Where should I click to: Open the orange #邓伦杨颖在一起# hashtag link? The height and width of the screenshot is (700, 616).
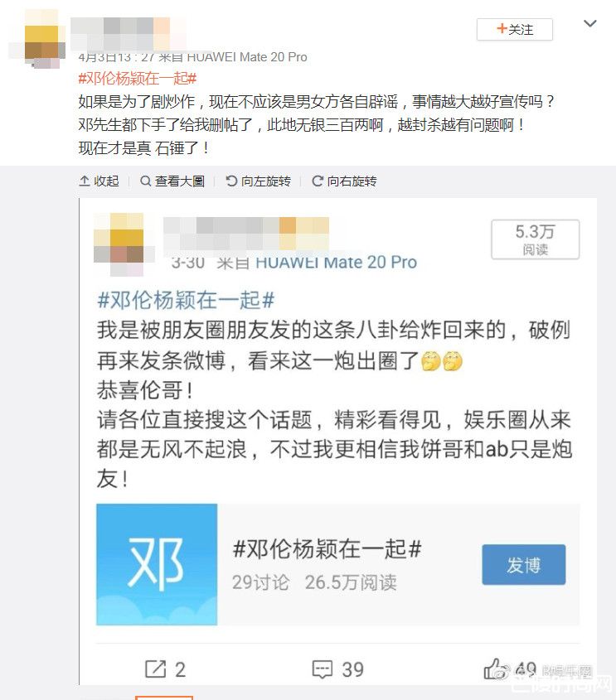(137, 79)
